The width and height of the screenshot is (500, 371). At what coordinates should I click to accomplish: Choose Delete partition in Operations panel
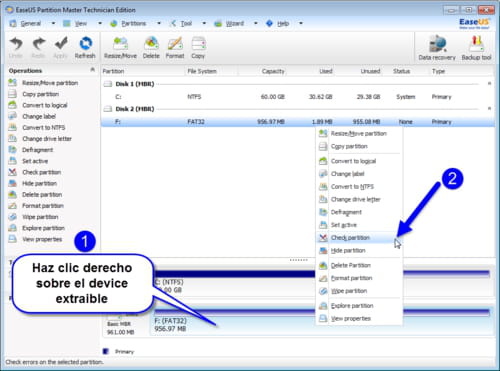35,195
